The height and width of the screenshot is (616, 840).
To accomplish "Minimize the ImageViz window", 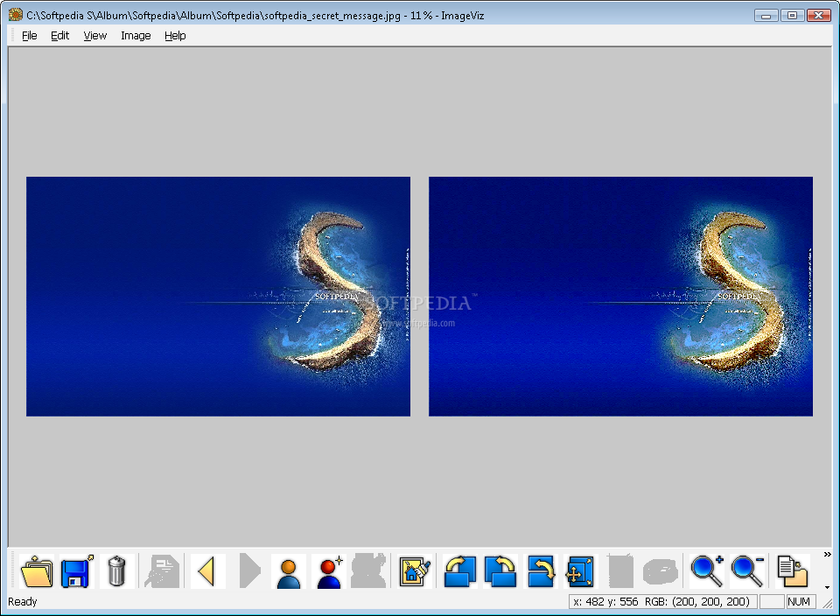I will point(766,16).
